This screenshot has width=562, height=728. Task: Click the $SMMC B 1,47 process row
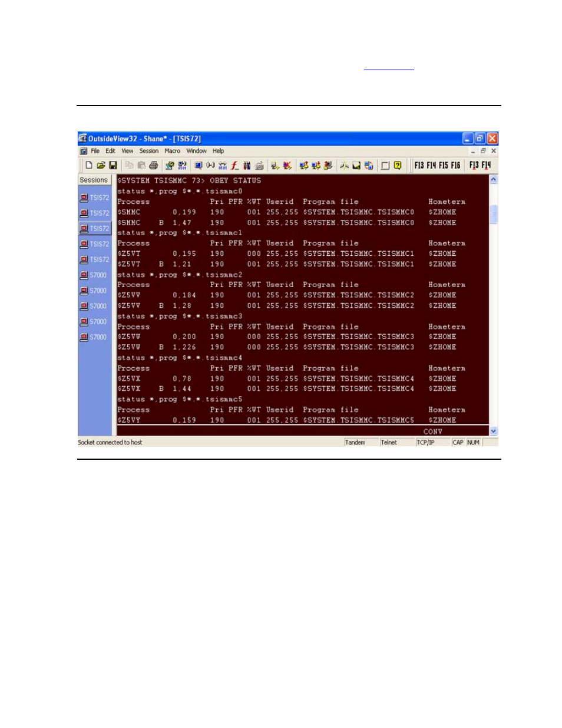point(287,223)
